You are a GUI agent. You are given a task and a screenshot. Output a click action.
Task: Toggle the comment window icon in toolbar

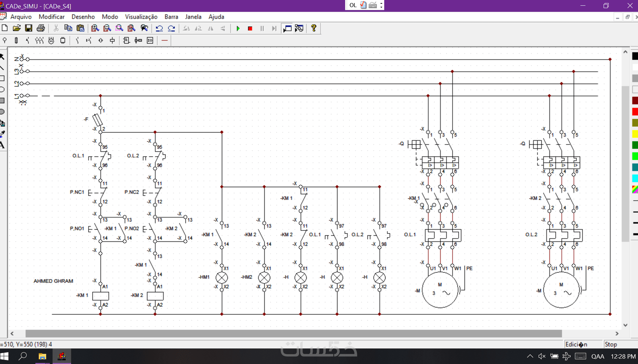(287, 28)
